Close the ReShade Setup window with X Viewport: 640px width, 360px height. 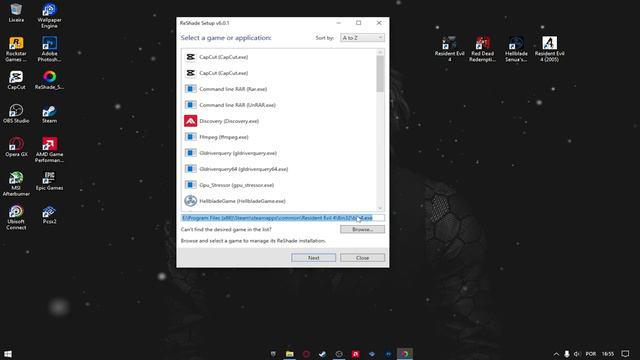tap(379, 23)
